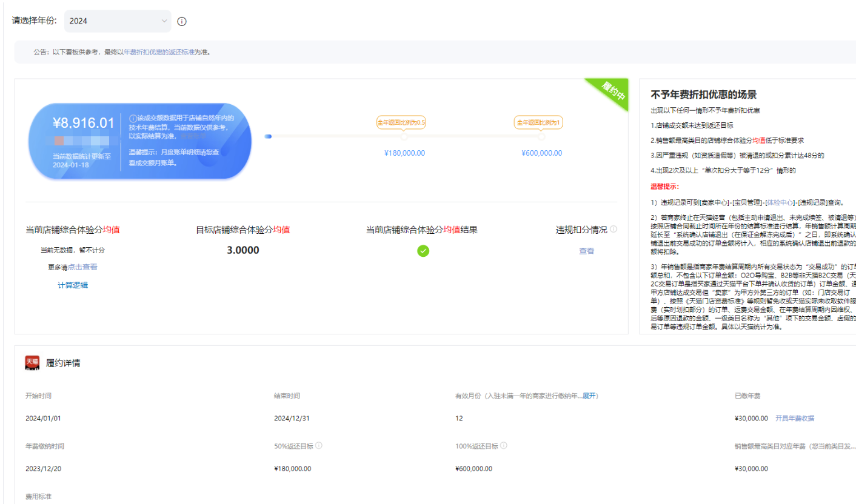Viewport: 856px width, 504px height.
Task: Open the 2024 year dropdown
Action: 118,21
